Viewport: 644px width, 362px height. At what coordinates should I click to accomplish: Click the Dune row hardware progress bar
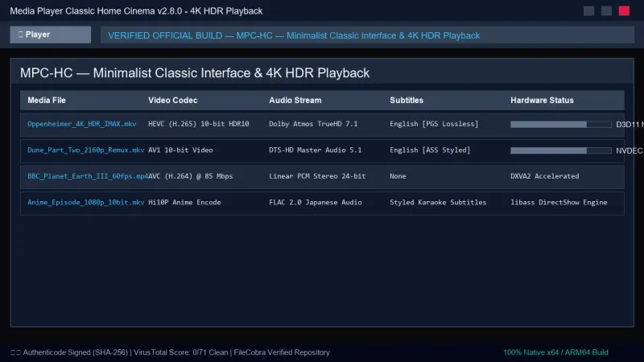561,150
